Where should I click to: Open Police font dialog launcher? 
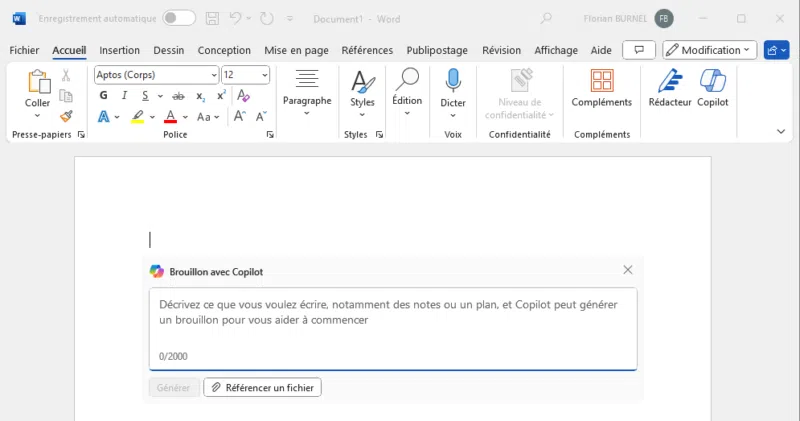coord(270,135)
